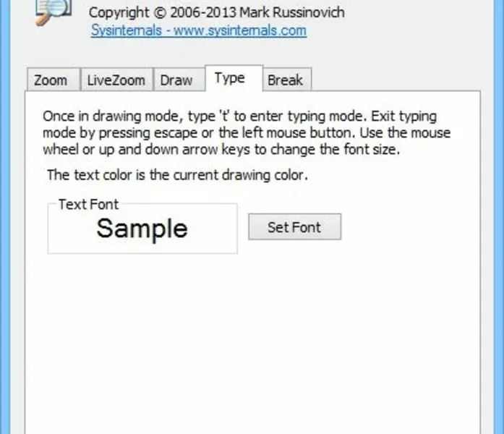Click the active Type tab

click(x=229, y=78)
